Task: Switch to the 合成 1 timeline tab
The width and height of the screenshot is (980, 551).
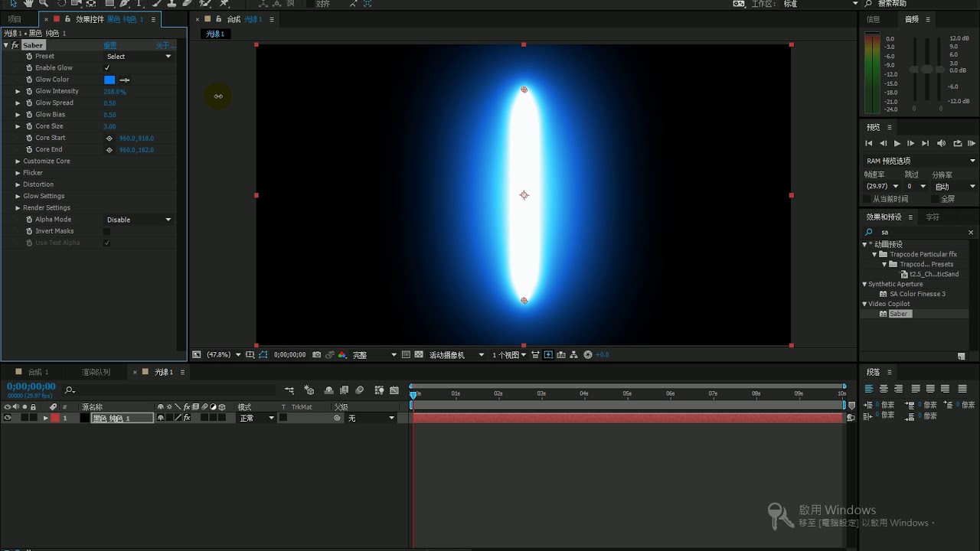Action: point(38,373)
